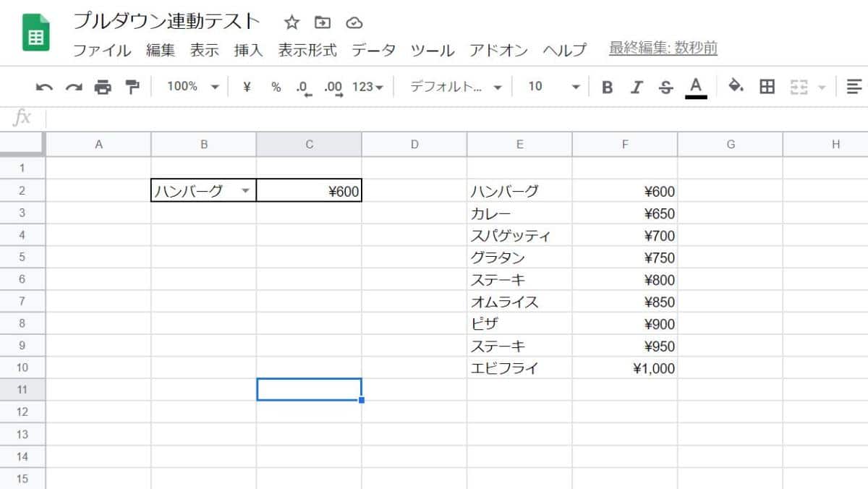
Task: Open the データ menu
Action: (373, 51)
